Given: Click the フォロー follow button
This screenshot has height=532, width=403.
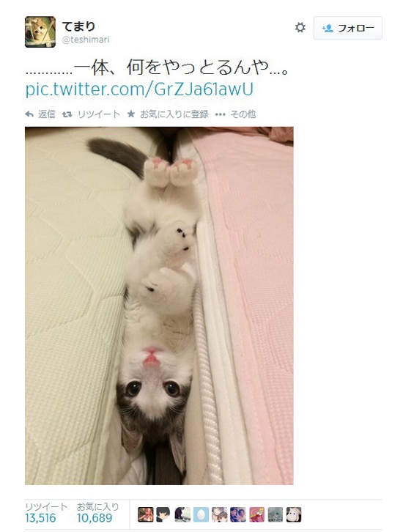Looking at the screenshot, I should pos(348,28).
